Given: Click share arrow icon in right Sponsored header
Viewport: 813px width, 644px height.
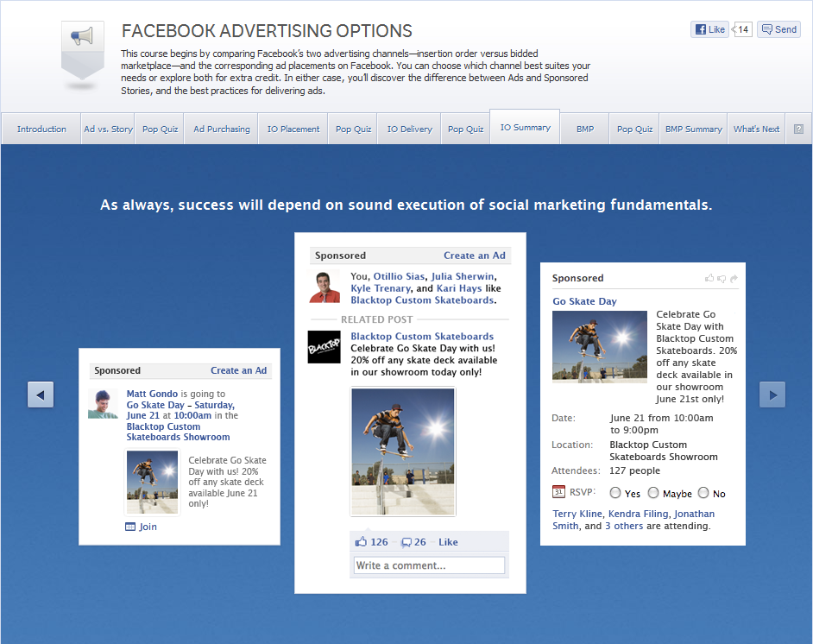Looking at the screenshot, I should [734, 279].
